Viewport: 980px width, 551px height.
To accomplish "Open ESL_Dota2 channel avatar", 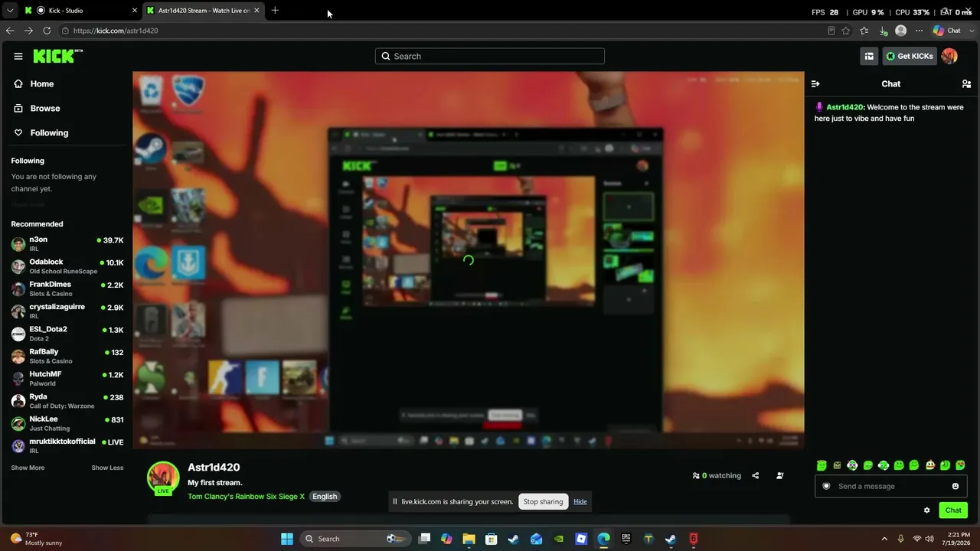I will (x=18, y=334).
